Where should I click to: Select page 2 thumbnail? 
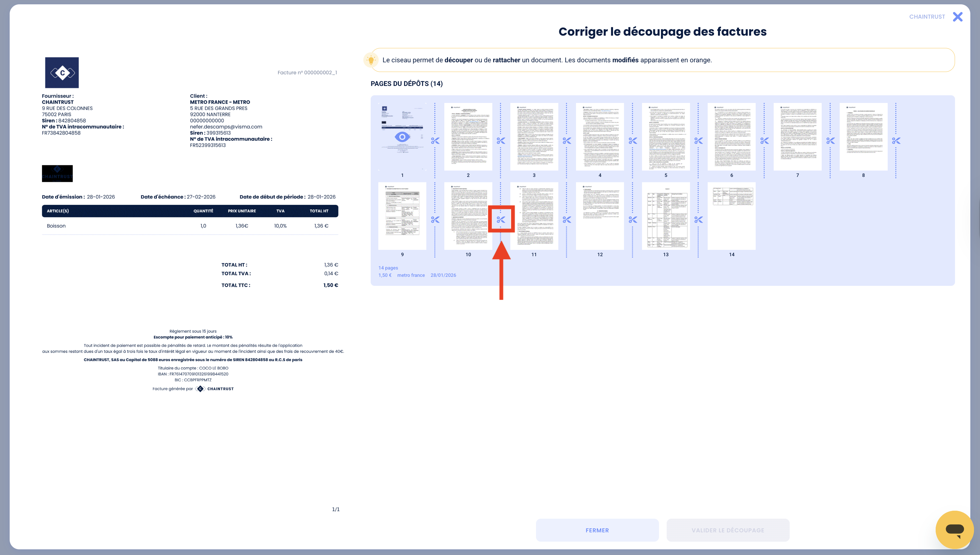(468, 137)
